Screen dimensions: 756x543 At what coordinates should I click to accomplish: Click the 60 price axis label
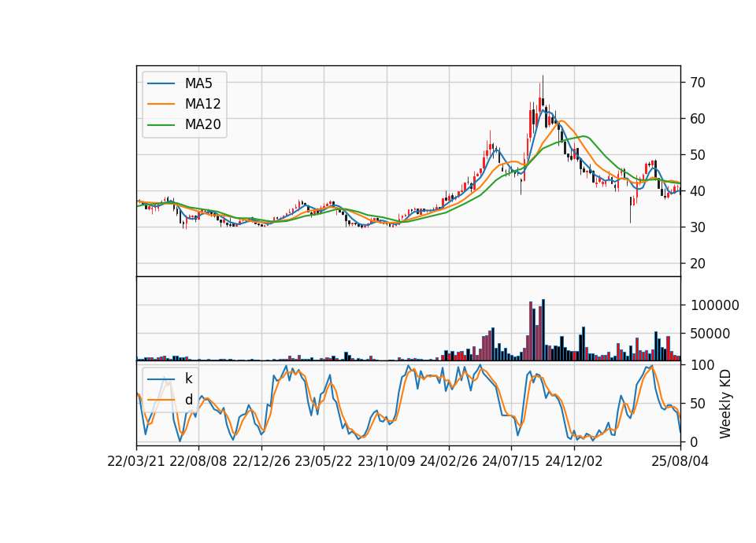pyautogui.click(x=698, y=119)
